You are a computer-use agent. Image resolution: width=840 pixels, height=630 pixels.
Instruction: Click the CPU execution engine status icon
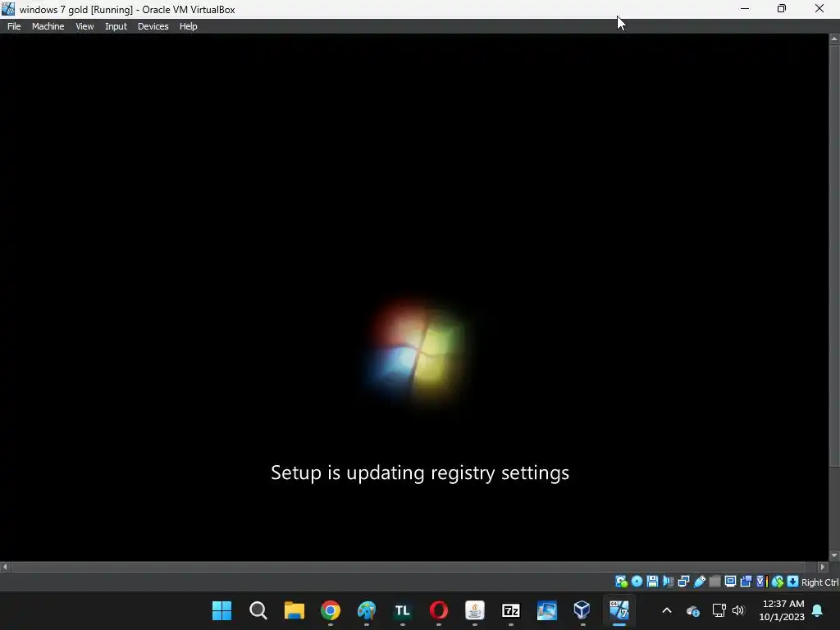pyautogui.click(x=762, y=582)
